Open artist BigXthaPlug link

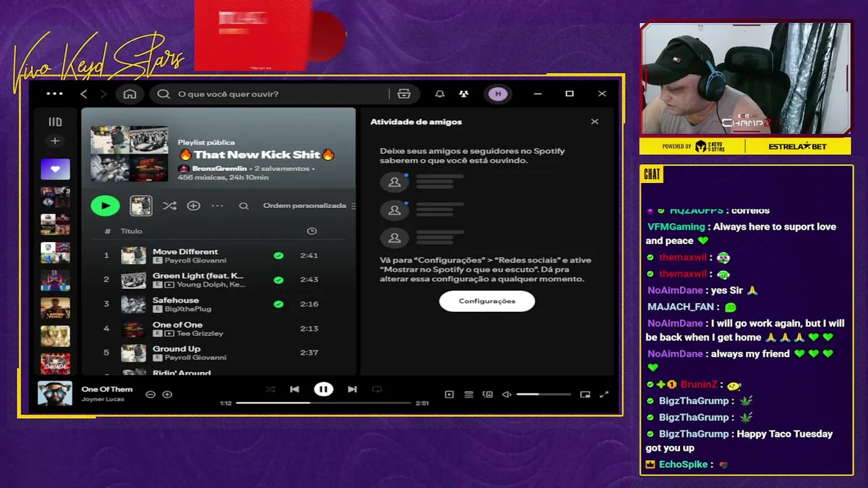(189, 309)
